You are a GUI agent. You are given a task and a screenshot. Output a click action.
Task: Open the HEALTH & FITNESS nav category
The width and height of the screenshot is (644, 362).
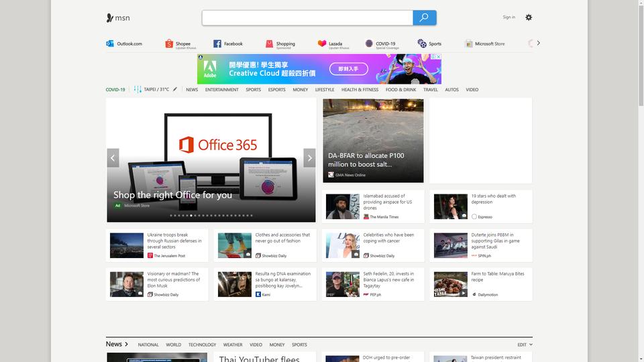(360, 89)
